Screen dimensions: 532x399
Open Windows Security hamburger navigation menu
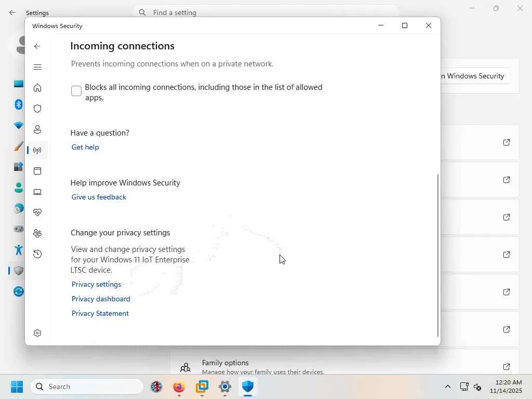pyautogui.click(x=37, y=67)
